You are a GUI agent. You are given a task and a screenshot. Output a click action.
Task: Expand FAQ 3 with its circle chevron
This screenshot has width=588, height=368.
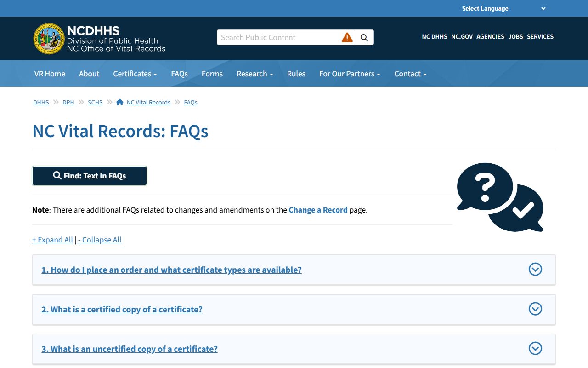coord(535,348)
